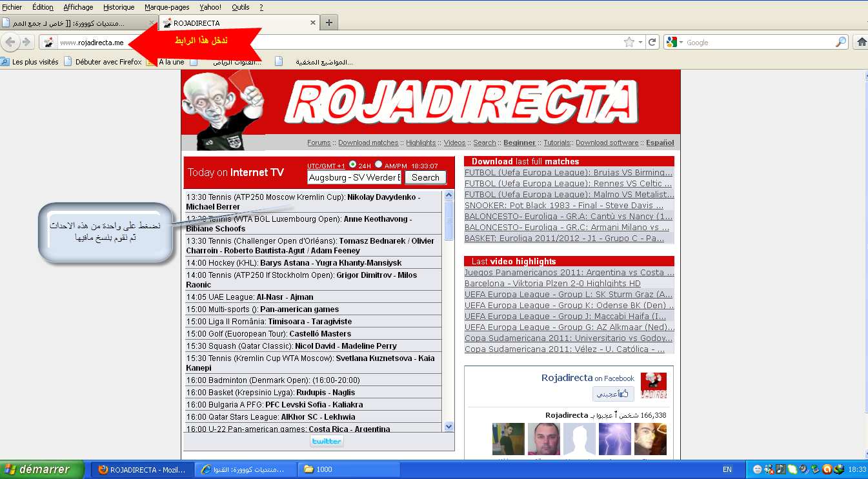
Task: Click event list scrollbar up arrow
Action: [x=449, y=196]
